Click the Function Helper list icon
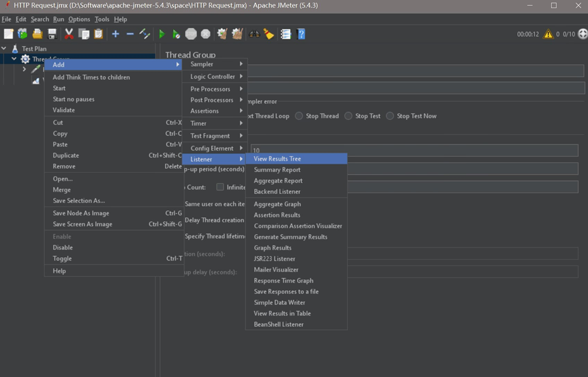This screenshot has width=588, height=377. click(x=286, y=35)
